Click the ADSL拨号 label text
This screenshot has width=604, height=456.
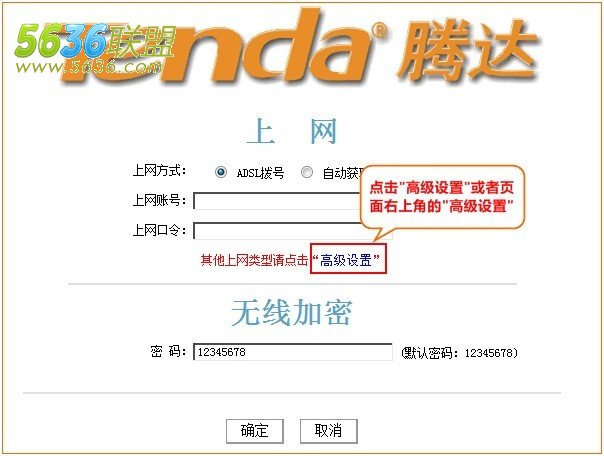tap(260, 173)
